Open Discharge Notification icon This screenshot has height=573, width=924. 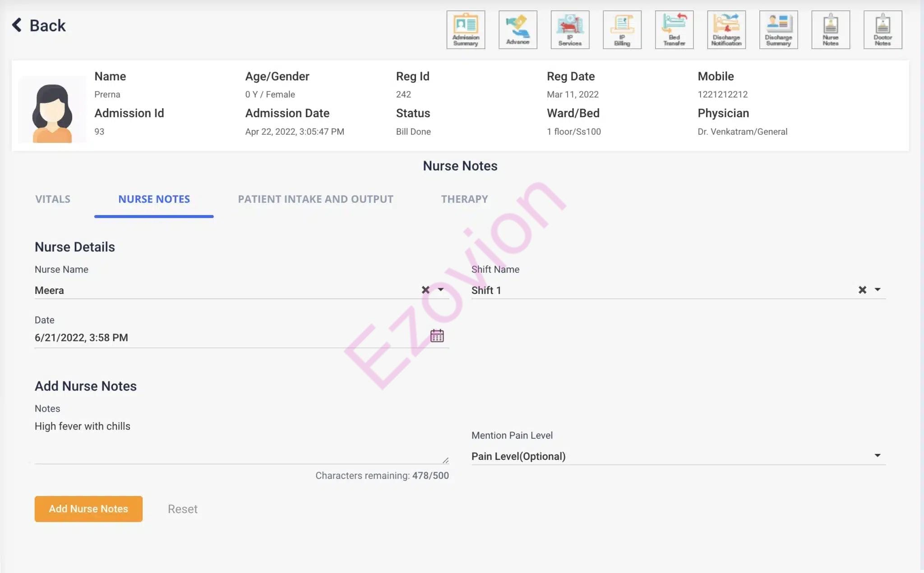coord(726,30)
